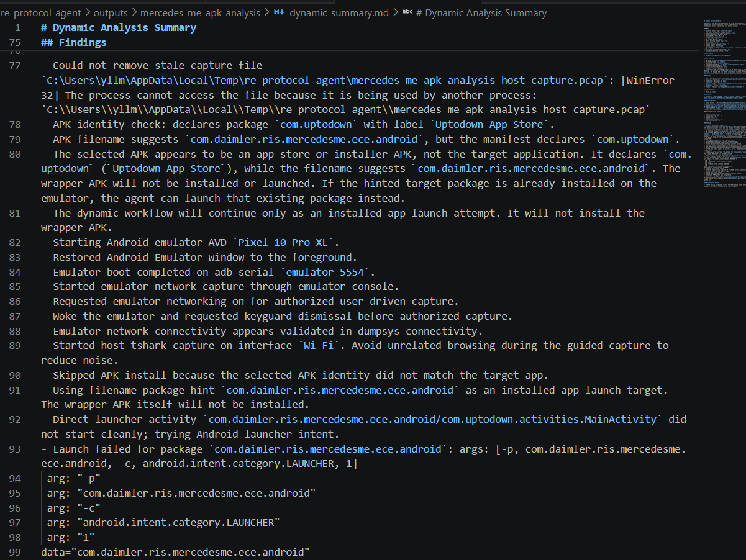Select line number 79 in gutter
This screenshot has width=746, height=560.
(15, 139)
